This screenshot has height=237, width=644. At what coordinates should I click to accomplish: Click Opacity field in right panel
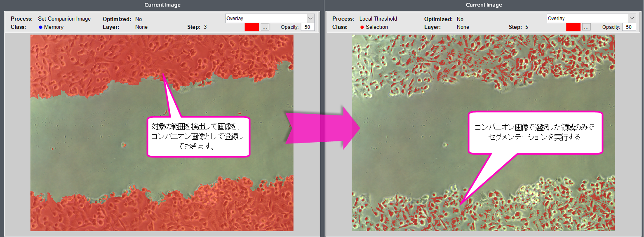[629, 27]
